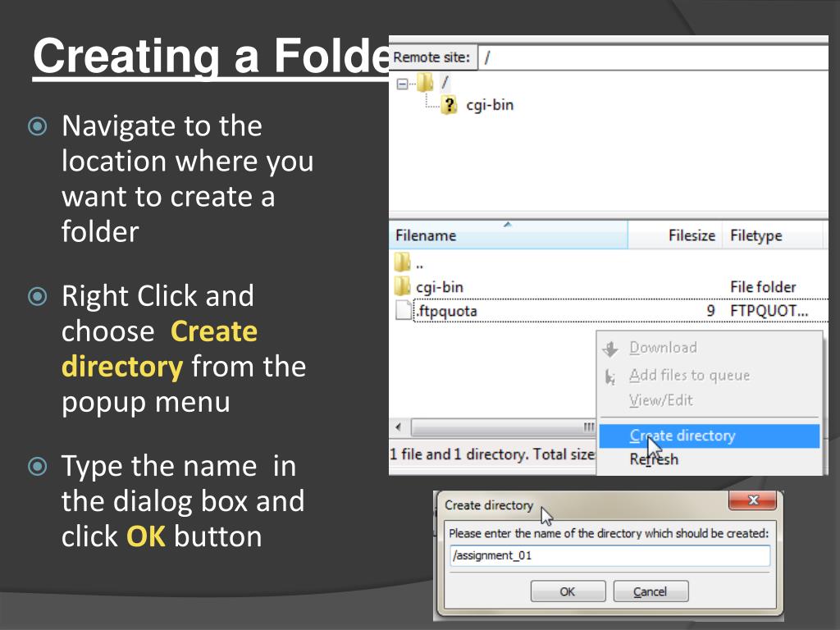The width and height of the screenshot is (840, 630).
Task: Click the cgi-bin folder icon in file list
Action: point(402,286)
